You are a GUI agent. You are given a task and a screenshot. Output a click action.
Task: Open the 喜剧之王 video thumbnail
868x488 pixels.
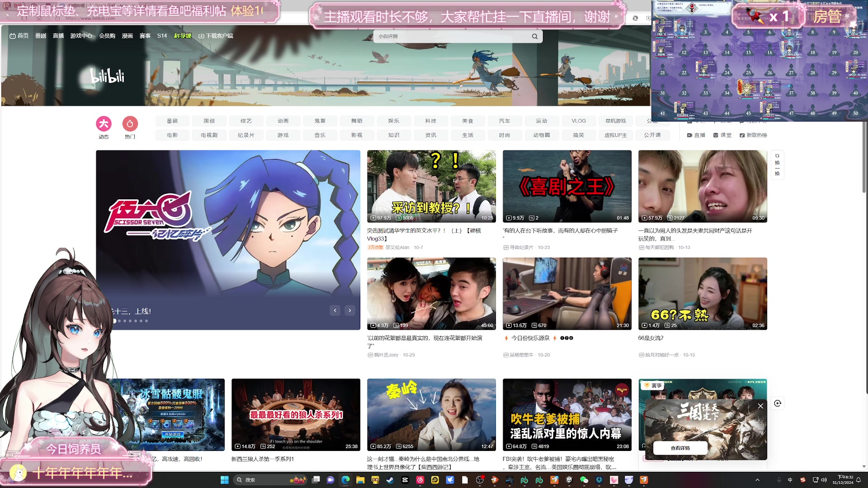(567, 186)
